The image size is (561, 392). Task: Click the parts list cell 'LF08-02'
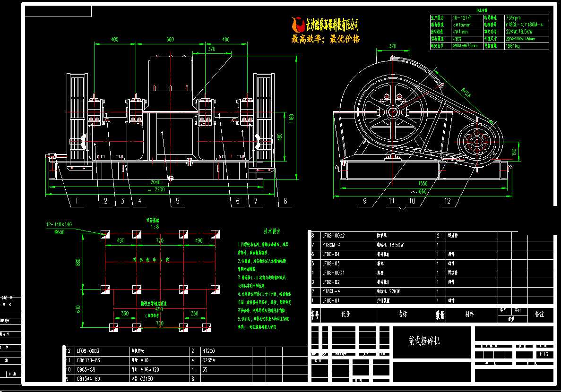point(330,282)
